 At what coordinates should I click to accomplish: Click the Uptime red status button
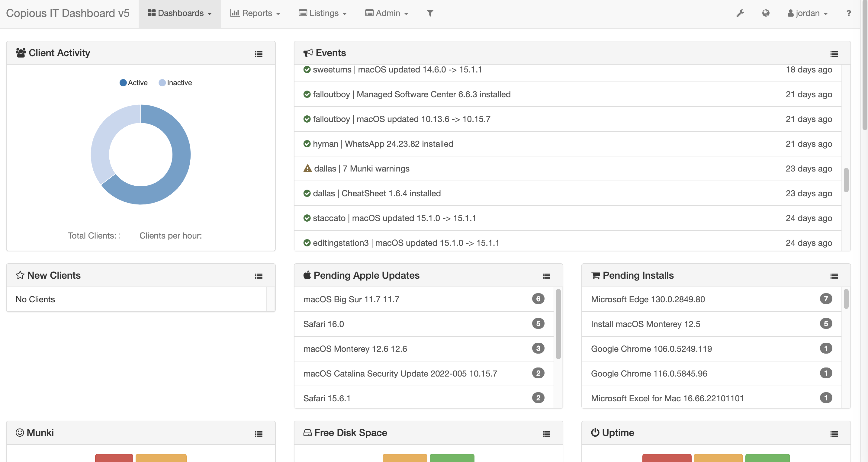[x=667, y=458]
